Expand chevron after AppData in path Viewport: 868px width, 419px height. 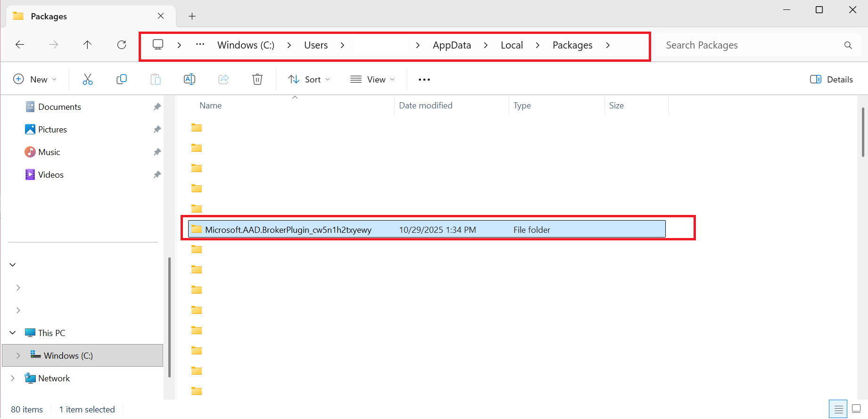tap(486, 45)
